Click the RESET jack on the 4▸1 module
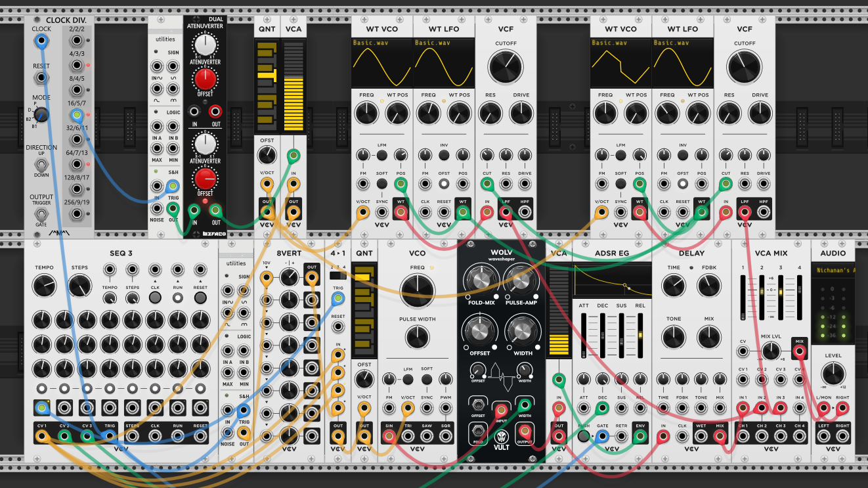 [338, 328]
